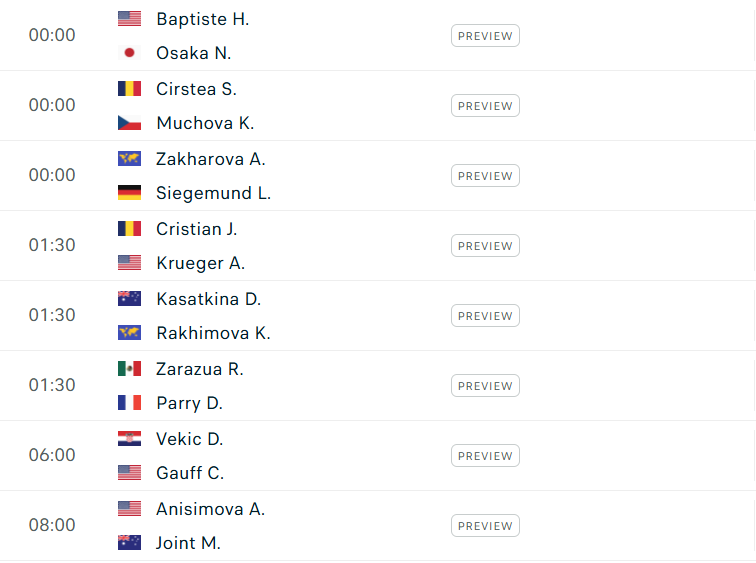Open the preview for Baptiste vs Osaka
This screenshot has height=563, width=756.
[485, 36]
